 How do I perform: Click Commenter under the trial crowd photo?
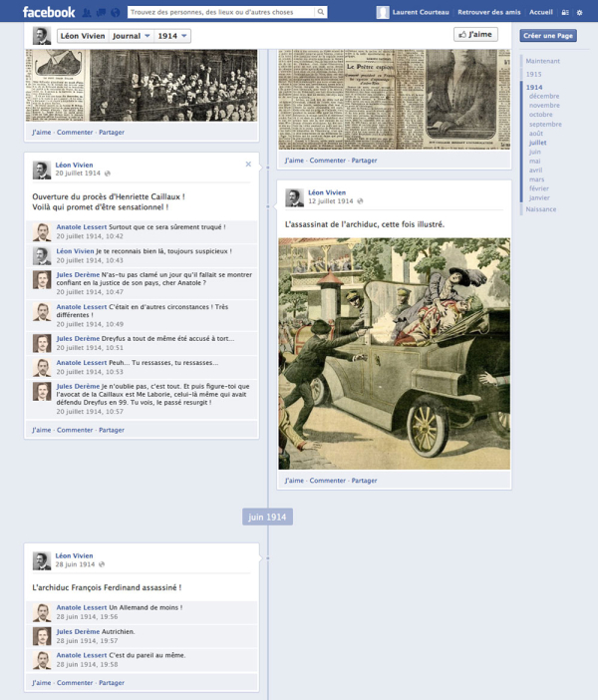tap(75, 133)
